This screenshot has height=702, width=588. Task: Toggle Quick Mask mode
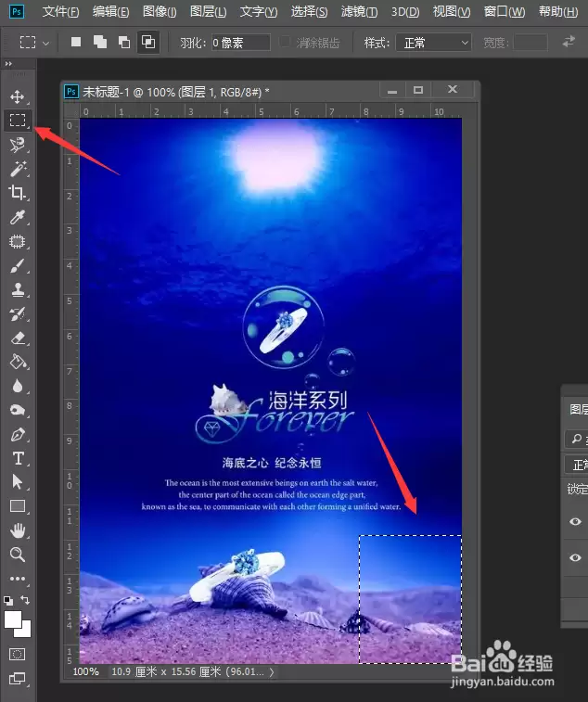pyautogui.click(x=18, y=655)
